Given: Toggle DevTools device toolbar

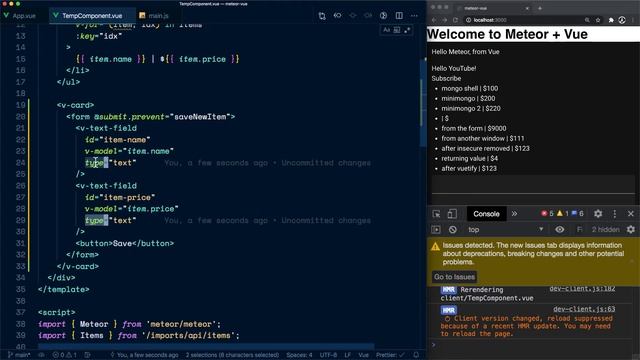Looking at the screenshot, I should pyautogui.click(x=452, y=214).
